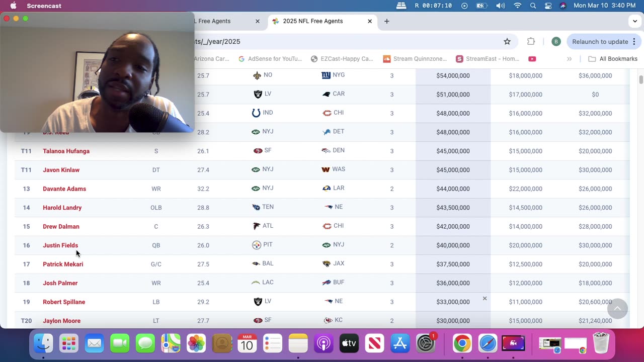Bookmark this page with star icon

[x=507, y=42]
